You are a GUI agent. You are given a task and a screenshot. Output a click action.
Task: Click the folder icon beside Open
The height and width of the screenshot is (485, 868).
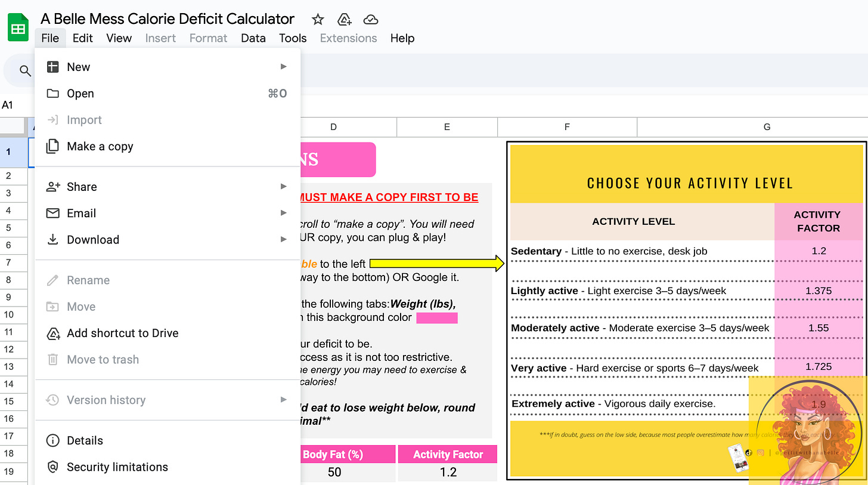52,93
